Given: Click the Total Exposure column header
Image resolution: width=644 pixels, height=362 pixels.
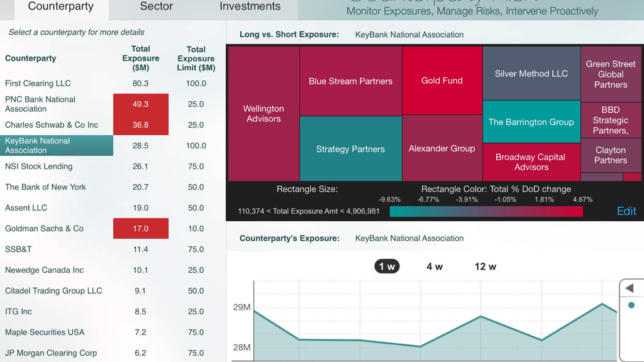Looking at the screenshot, I should (140, 58).
